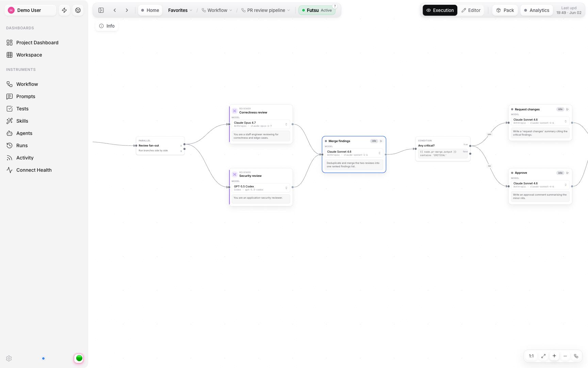Run the Request changes node play icon

(x=568, y=109)
